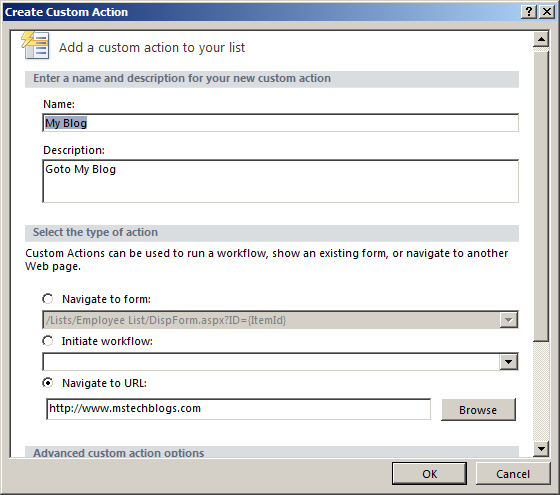Select the Navigate to form radio button
560x495 pixels.
[x=48, y=299]
